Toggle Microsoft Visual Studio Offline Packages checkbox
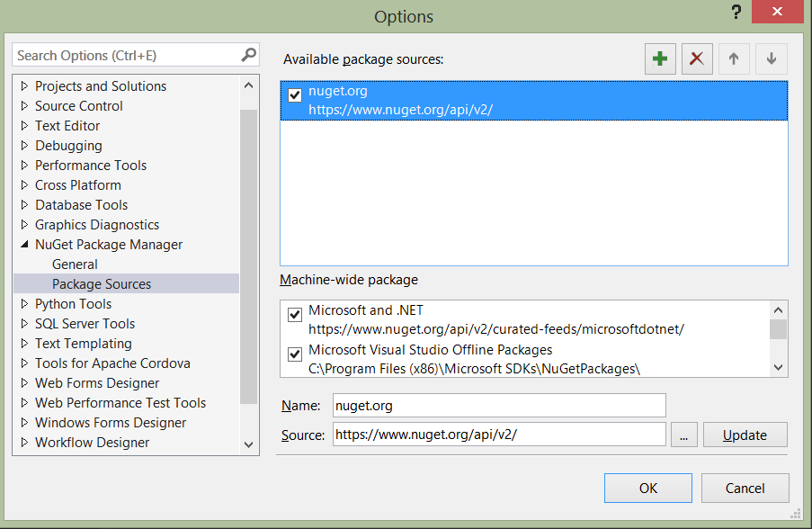 click(x=295, y=354)
